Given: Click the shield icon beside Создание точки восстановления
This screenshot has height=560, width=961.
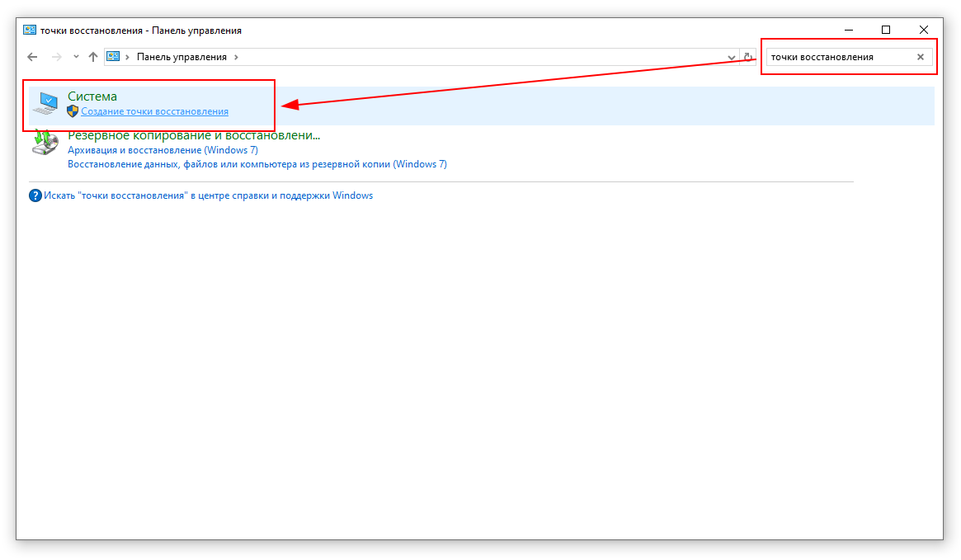Looking at the screenshot, I should pos(73,111).
